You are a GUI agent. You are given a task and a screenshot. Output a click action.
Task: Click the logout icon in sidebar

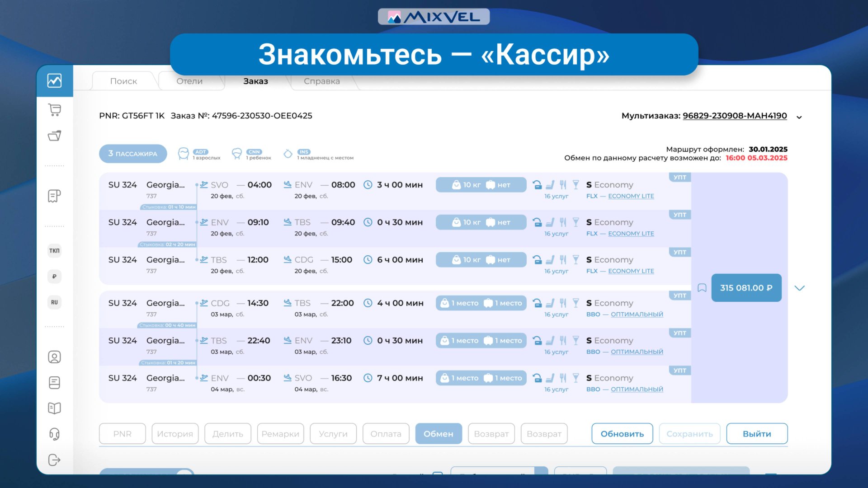54,460
